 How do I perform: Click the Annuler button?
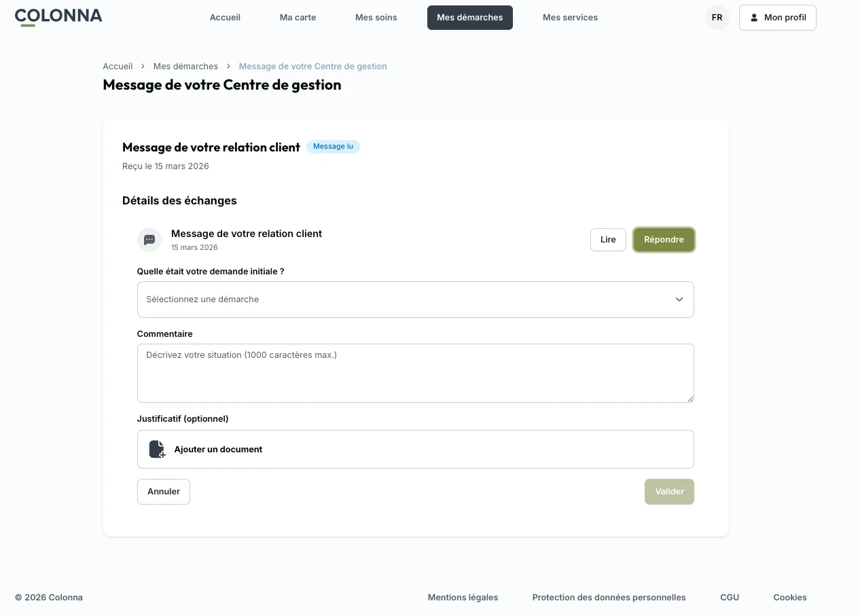pyautogui.click(x=164, y=492)
